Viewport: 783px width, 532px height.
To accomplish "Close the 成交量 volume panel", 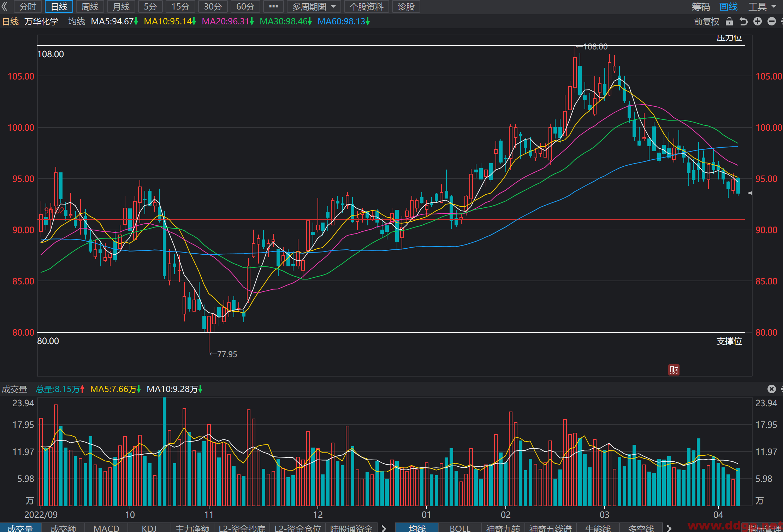I will pos(772,389).
